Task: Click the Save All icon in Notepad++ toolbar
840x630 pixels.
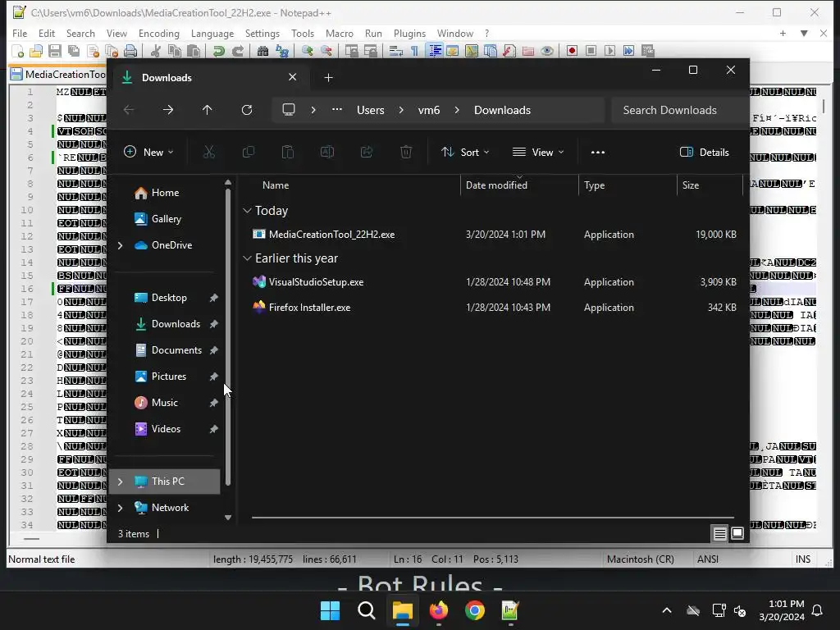Action: click(x=74, y=51)
